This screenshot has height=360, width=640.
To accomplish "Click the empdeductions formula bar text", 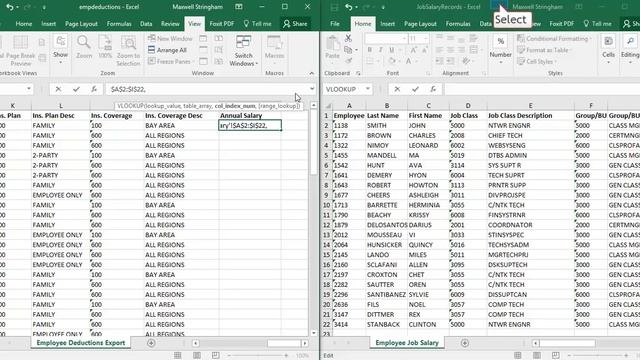I will pos(129,89).
